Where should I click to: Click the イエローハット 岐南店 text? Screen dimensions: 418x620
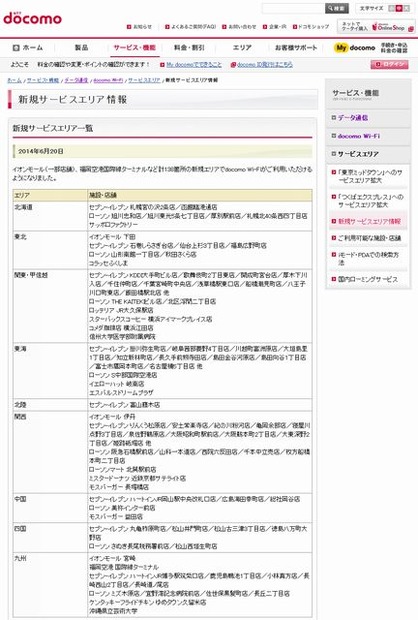(116, 384)
